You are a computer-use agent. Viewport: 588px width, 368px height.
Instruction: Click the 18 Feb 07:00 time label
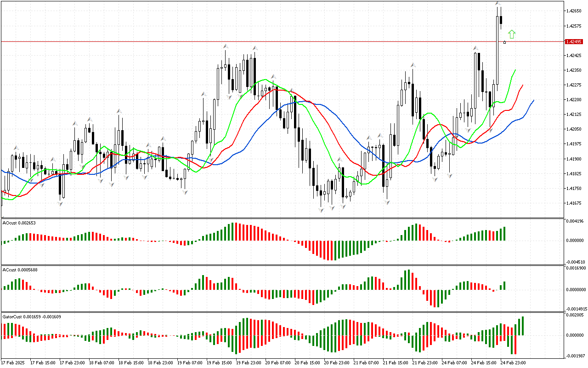click(102, 363)
